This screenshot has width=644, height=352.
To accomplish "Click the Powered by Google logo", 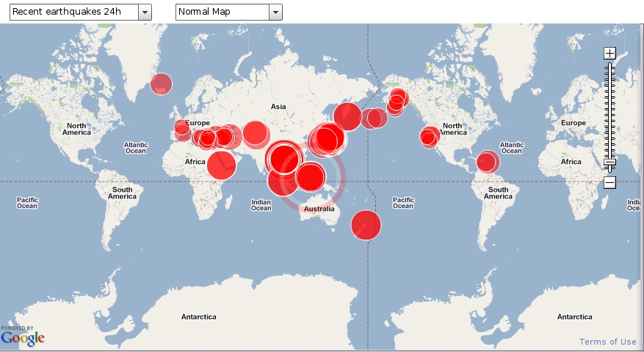I will tap(23, 337).
